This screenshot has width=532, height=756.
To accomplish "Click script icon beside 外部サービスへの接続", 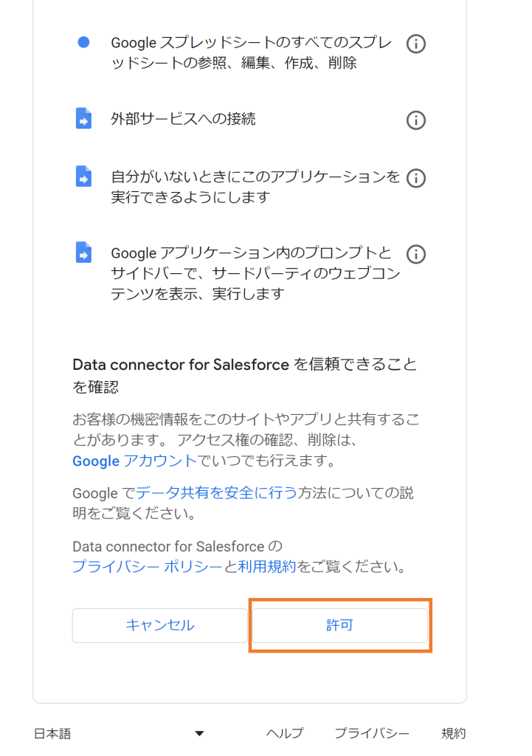I will (83, 118).
